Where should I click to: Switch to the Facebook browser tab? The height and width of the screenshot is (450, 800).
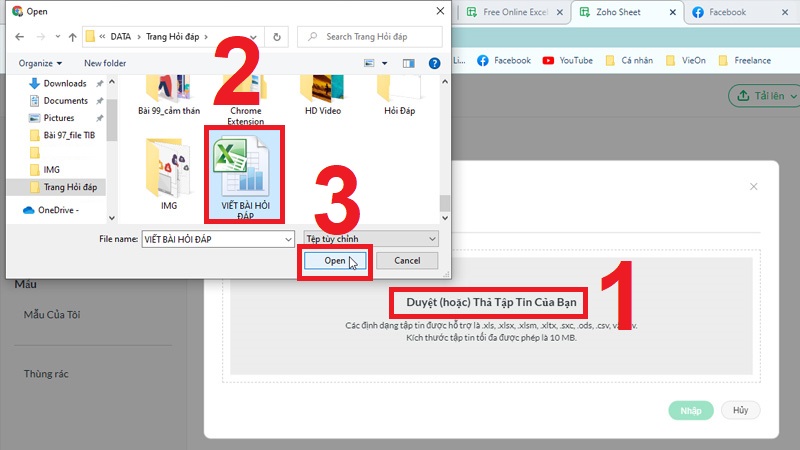[x=727, y=12]
